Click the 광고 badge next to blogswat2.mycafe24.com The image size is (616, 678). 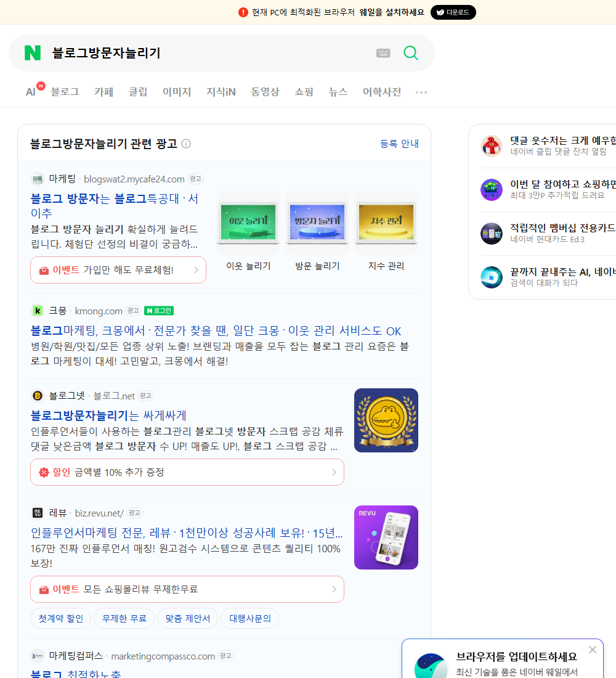pyautogui.click(x=195, y=179)
